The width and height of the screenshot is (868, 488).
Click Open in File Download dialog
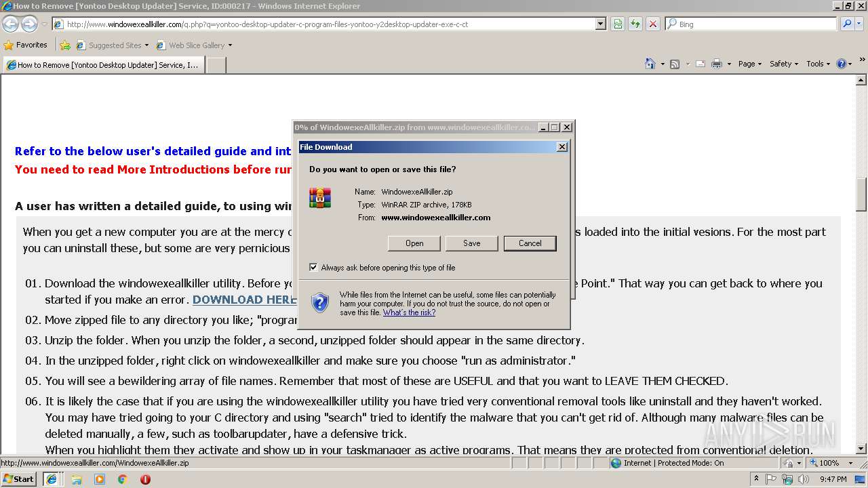(414, 243)
